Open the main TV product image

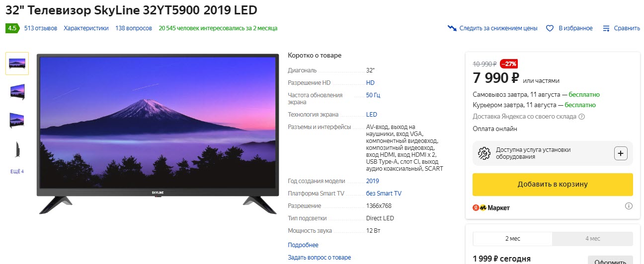pos(157,133)
